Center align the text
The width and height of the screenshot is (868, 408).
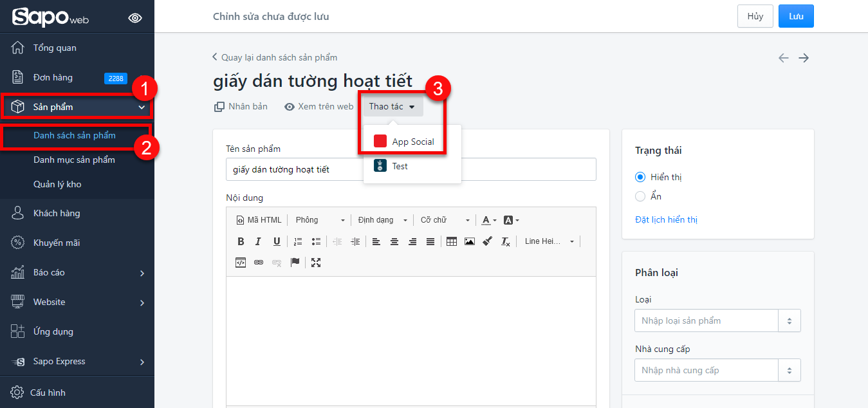pos(394,242)
